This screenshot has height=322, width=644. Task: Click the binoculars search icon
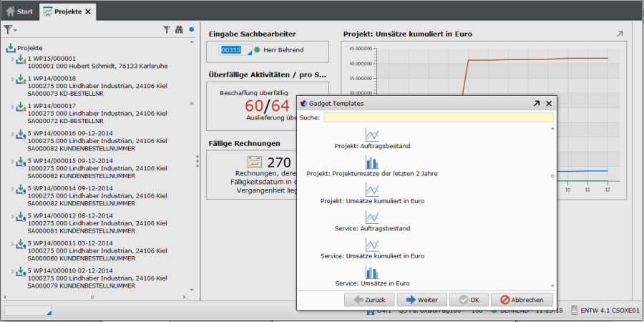click(179, 29)
